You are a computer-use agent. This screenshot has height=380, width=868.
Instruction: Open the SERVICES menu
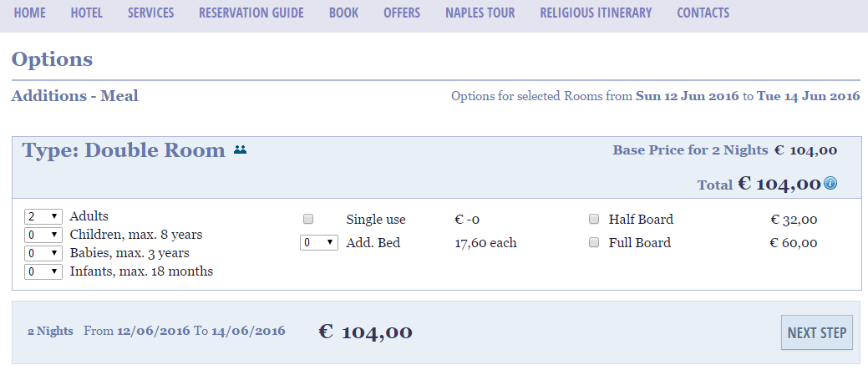coord(150,13)
